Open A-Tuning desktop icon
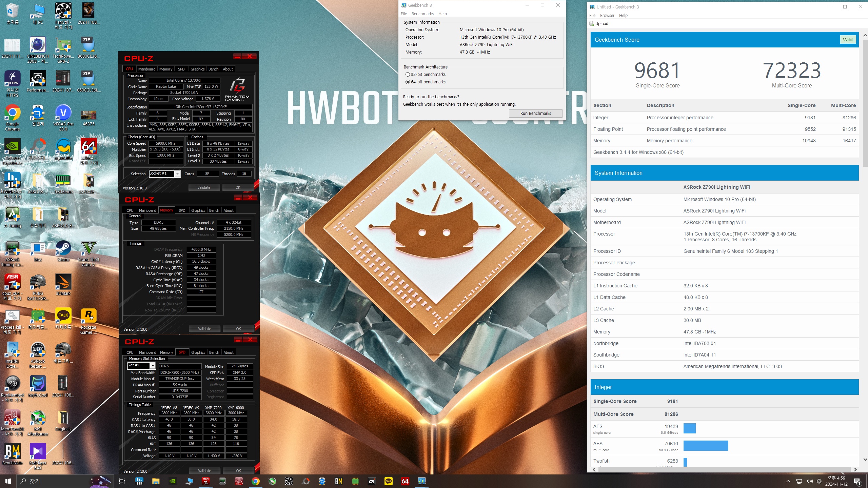Viewport: 868px width, 488px height. [12, 217]
